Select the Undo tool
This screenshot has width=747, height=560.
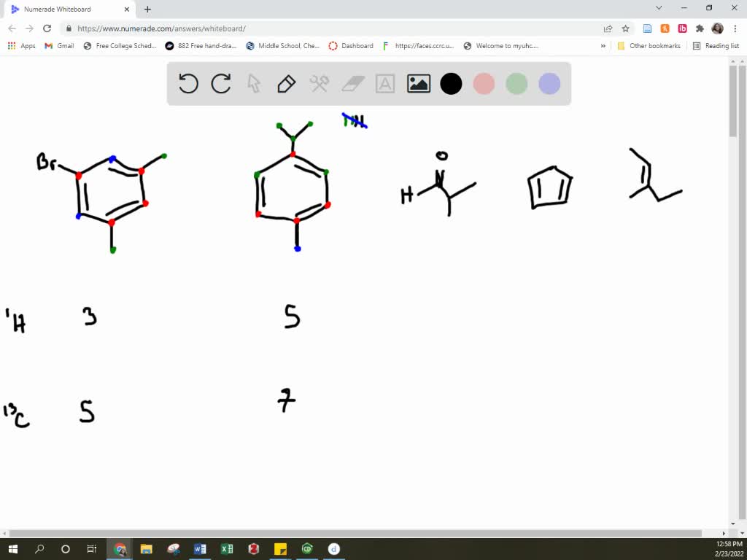[188, 84]
